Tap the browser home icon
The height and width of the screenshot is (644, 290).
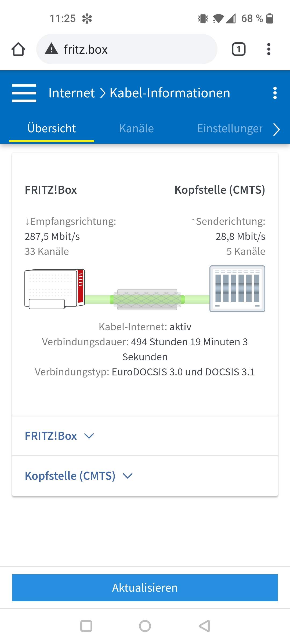click(18, 49)
